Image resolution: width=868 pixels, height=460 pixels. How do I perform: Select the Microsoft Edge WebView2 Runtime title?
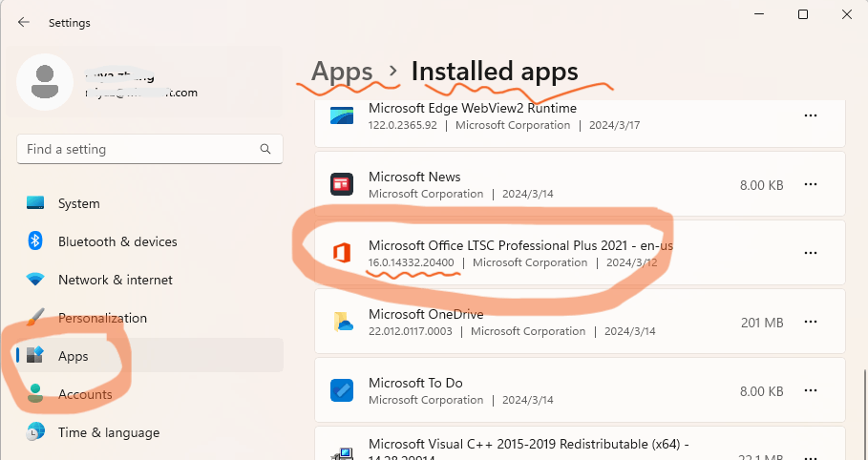click(473, 108)
